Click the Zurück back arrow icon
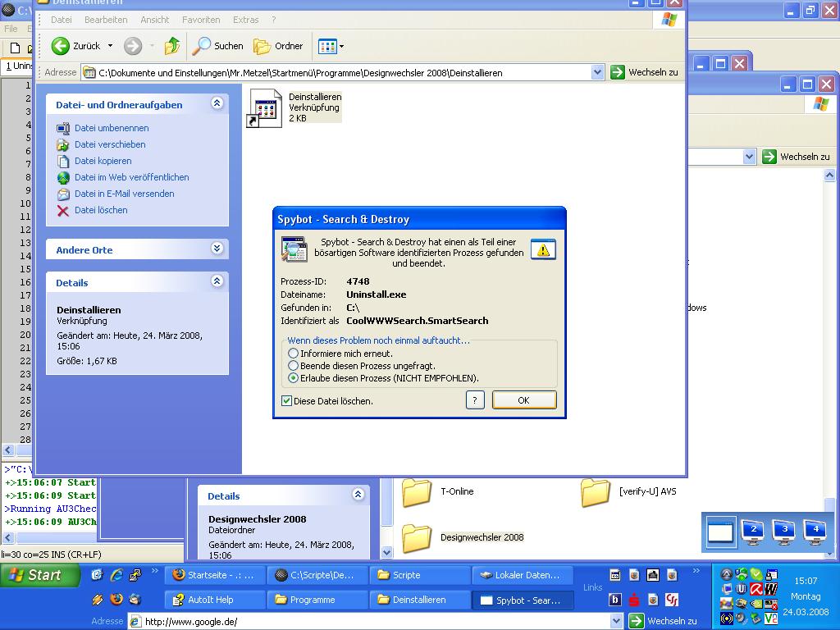The width and height of the screenshot is (840, 630). [61, 46]
